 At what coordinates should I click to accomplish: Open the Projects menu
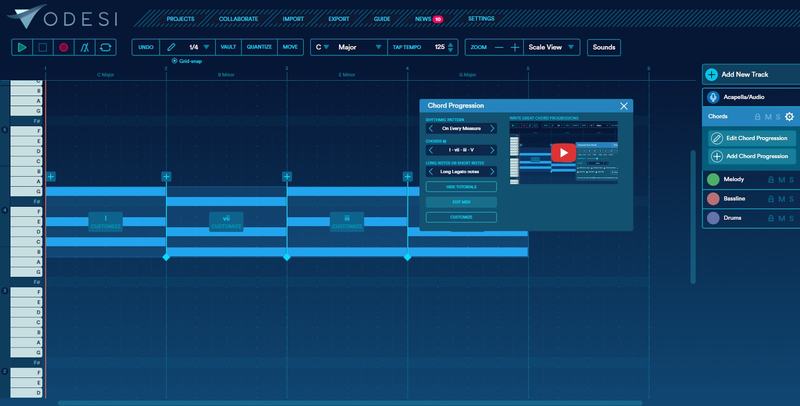tap(180, 19)
